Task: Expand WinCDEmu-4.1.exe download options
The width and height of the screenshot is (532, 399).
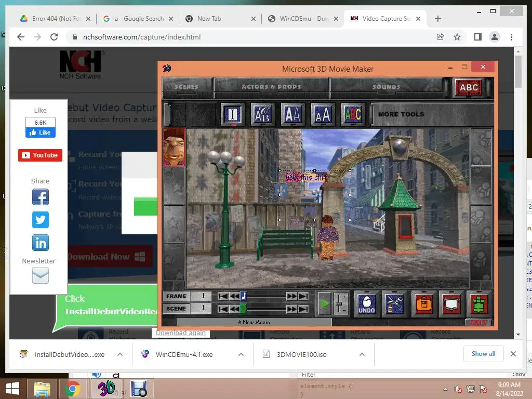Action: (x=241, y=354)
